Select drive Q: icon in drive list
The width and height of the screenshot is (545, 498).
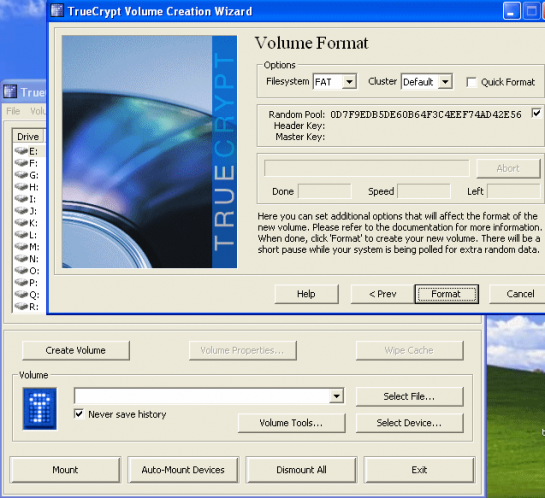click(21, 294)
